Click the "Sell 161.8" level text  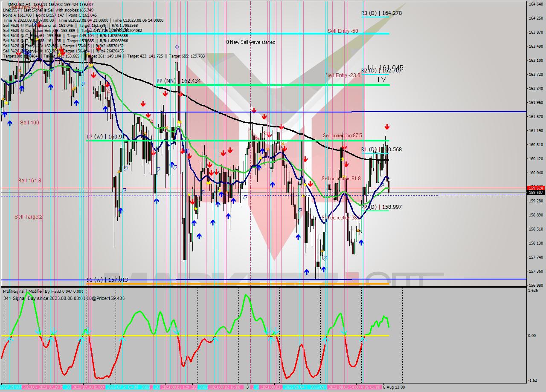coord(29,181)
